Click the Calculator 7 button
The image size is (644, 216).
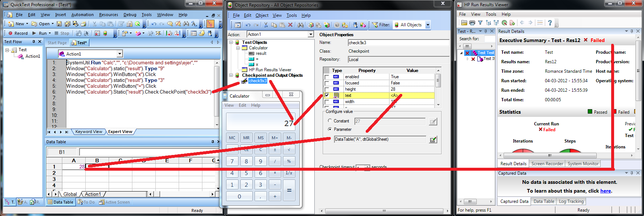tap(232, 161)
